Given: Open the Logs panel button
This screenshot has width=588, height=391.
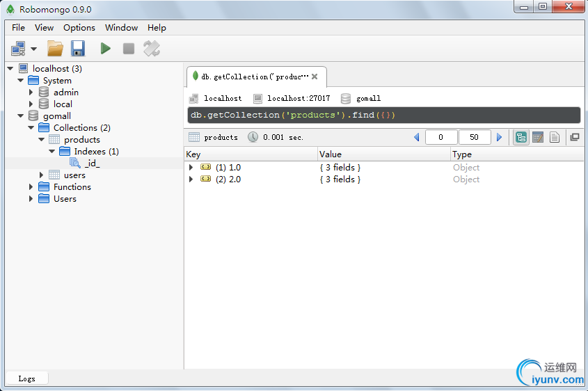Looking at the screenshot, I should tap(27, 378).
